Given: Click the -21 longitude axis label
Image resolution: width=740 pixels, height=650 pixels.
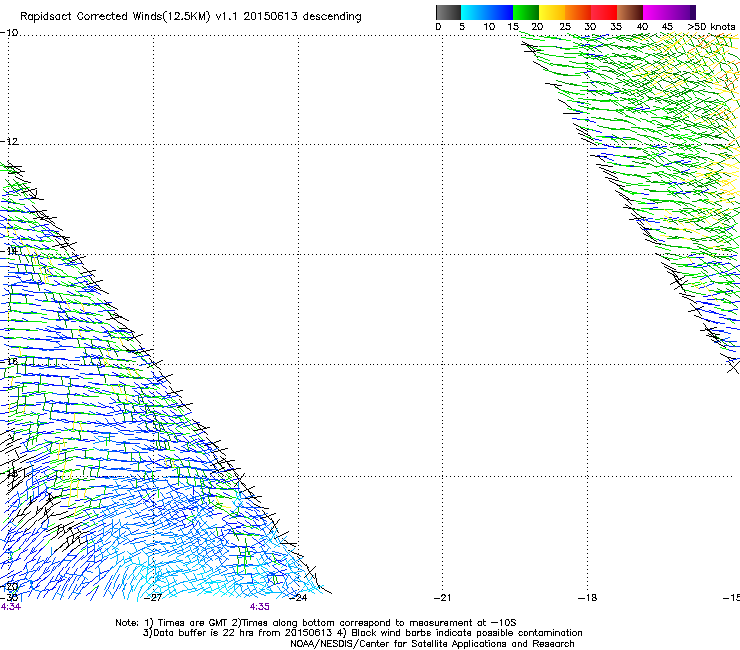Looking at the screenshot, I should tap(442, 598).
